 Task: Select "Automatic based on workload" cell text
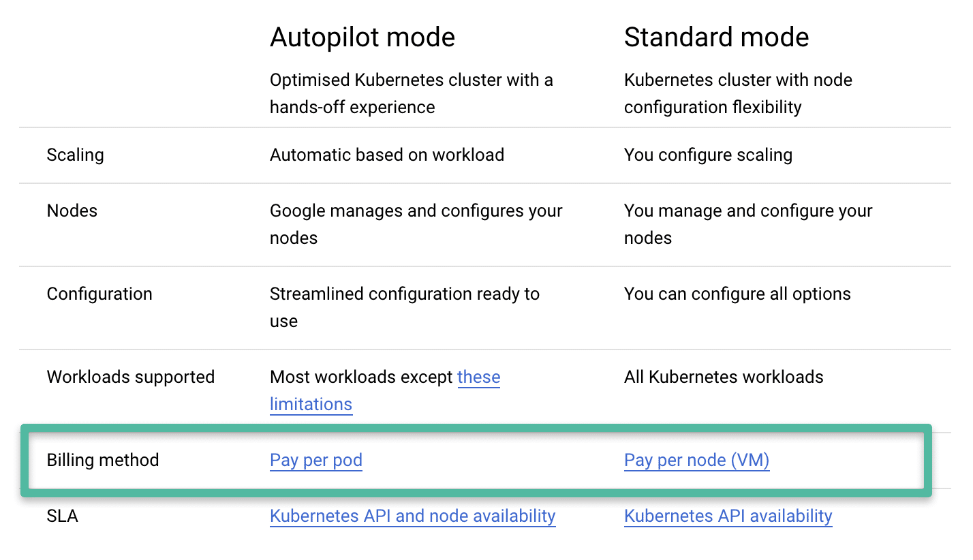[x=387, y=155]
